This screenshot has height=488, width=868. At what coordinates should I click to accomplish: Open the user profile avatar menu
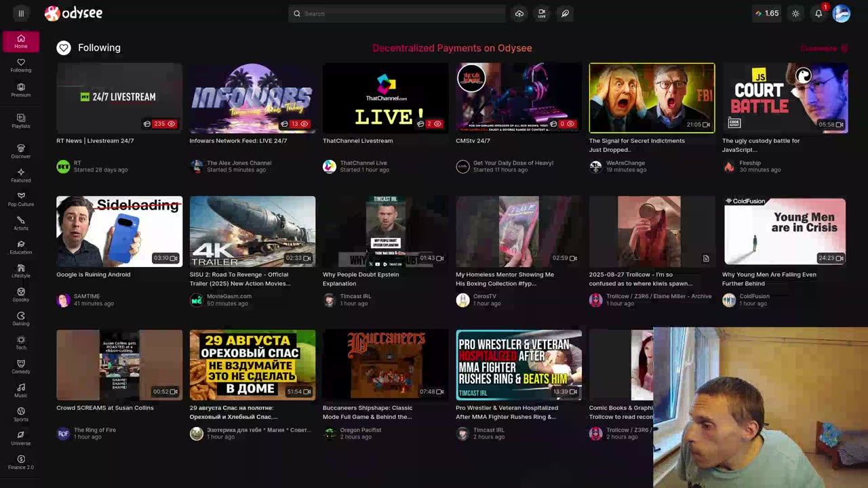(842, 14)
